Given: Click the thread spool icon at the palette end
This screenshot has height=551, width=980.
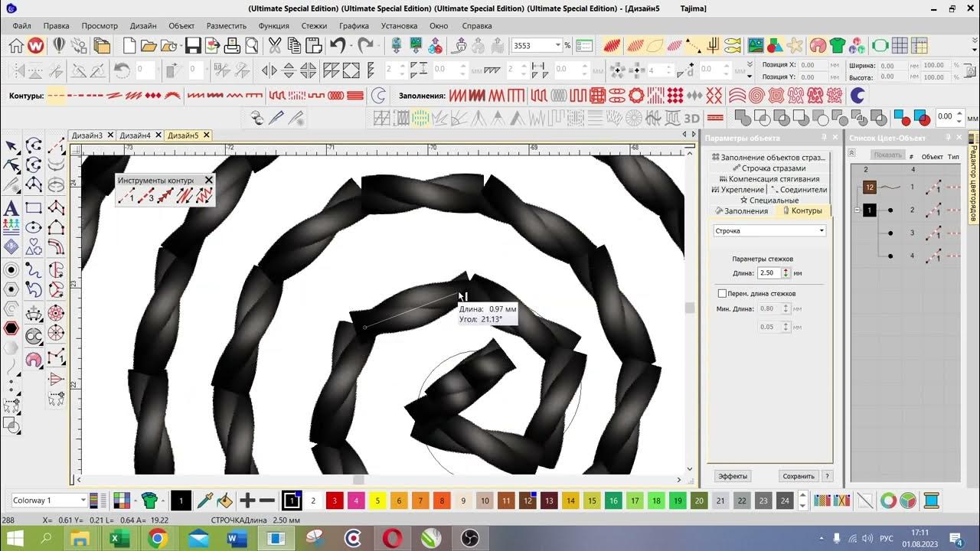Looking at the screenshot, I should pos(931,501).
